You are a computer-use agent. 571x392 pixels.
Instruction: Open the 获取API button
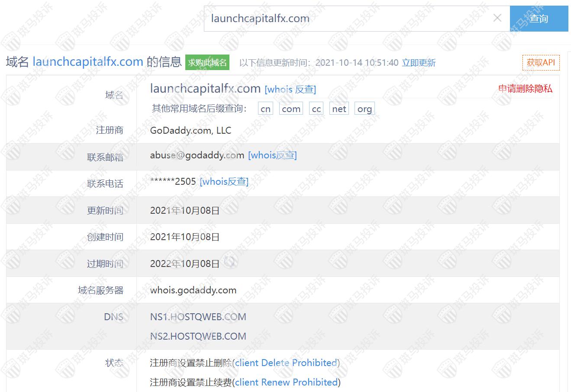point(541,63)
